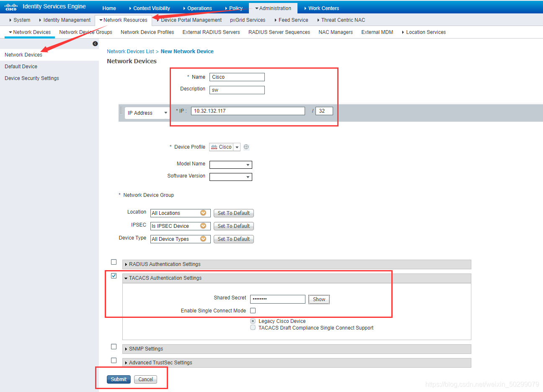Open IPSEC group picker arrow
Viewport: 543px width, 392px height.
coord(203,226)
